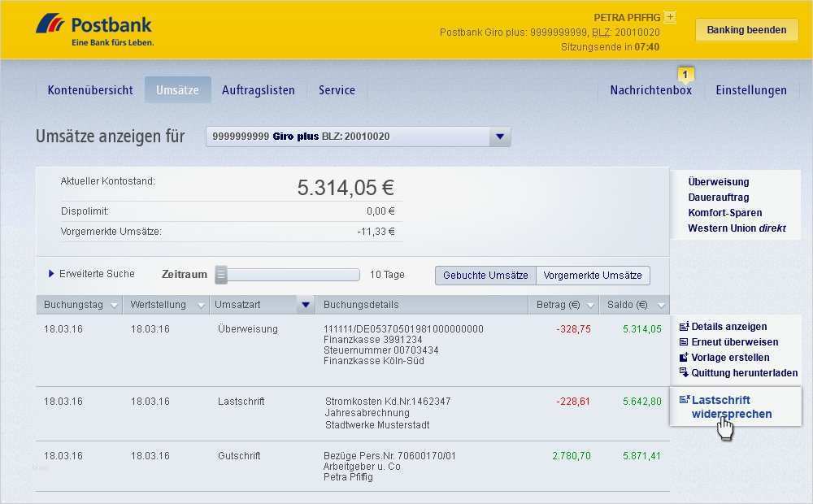Click balance 5.871,41
The width and height of the screenshot is (813, 504).
click(642, 456)
